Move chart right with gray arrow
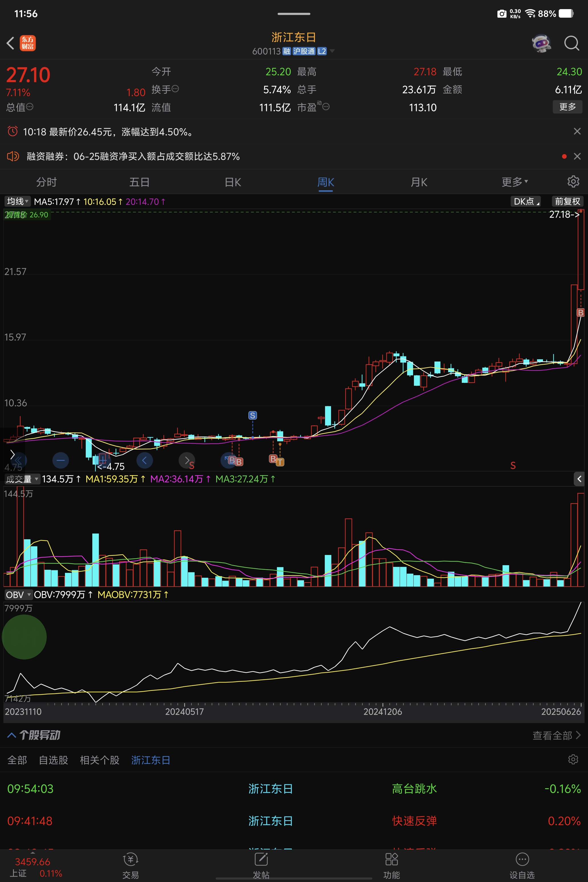This screenshot has width=588, height=882. (x=187, y=460)
